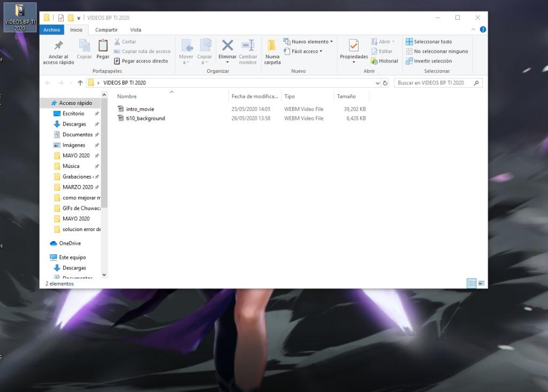Collapse the ribbon with the chevron

click(x=473, y=30)
